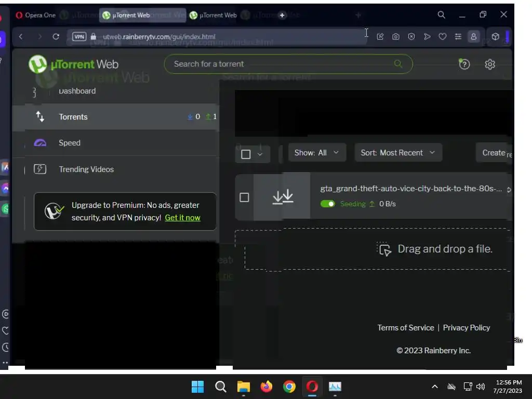
Task: Show hidden tray icons chevron
Action: (x=435, y=387)
